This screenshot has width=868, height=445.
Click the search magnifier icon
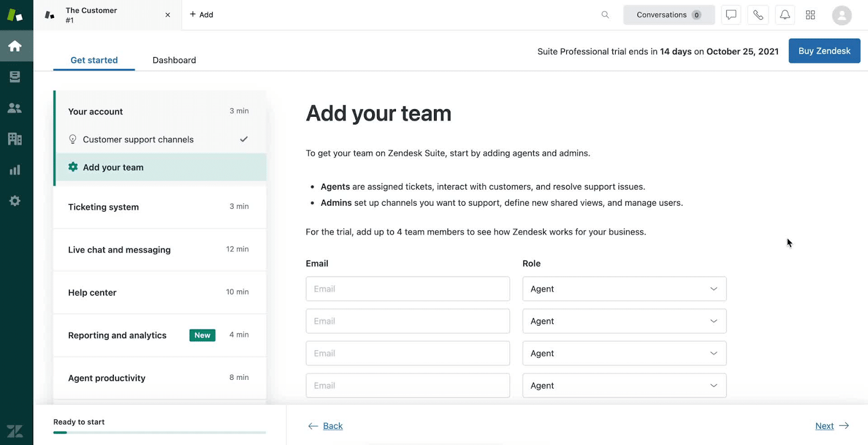coord(605,15)
